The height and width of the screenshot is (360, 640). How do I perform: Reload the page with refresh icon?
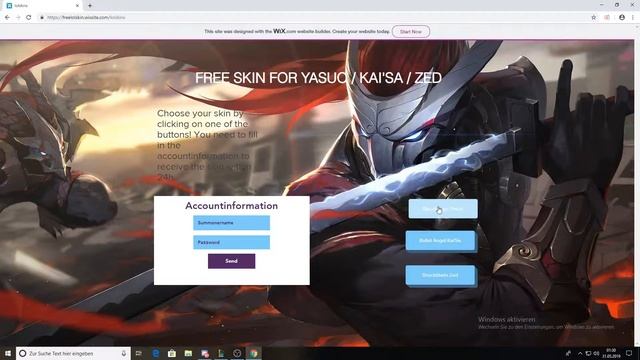29,18
